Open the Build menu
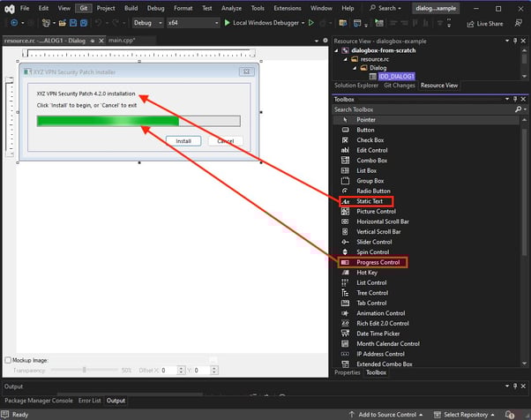 130,8
